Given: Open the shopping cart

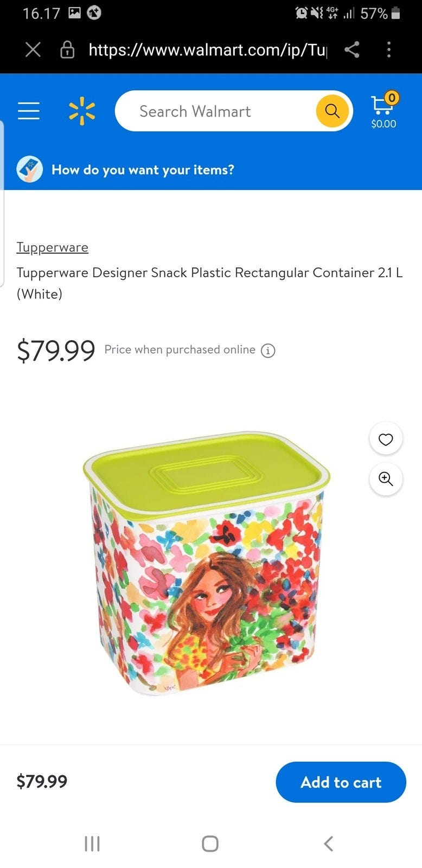Looking at the screenshot, I should click(383, 111).
